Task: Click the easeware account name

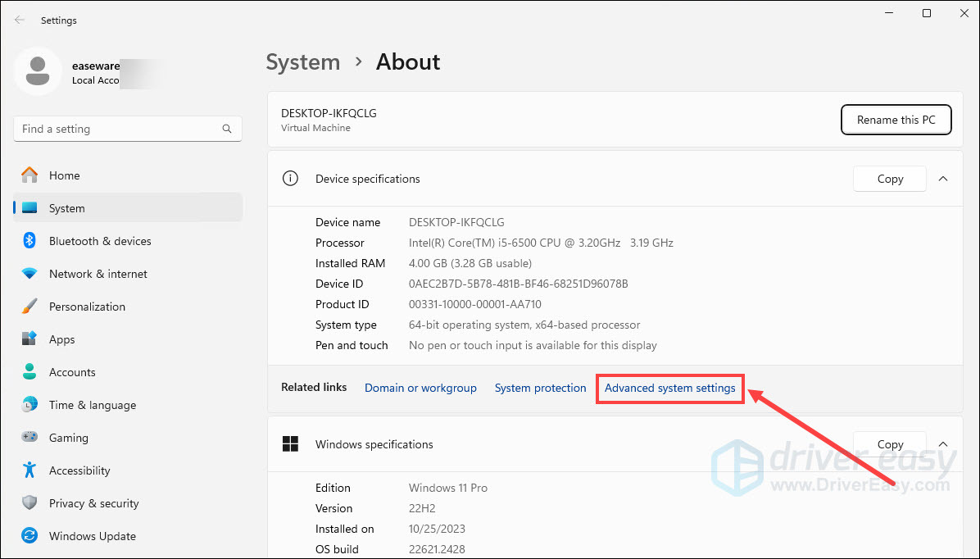Action: click(x=96, y=66)
